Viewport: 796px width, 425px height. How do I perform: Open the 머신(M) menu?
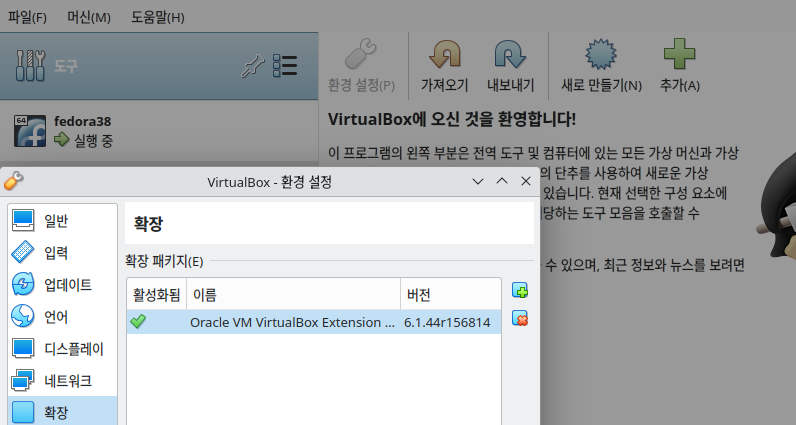click(88, 17)
